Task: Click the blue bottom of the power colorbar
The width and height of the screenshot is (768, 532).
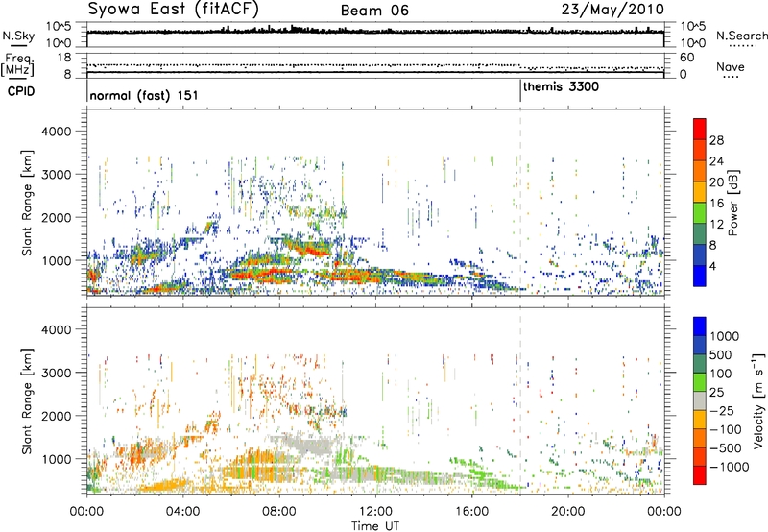Action: point(700,276)
